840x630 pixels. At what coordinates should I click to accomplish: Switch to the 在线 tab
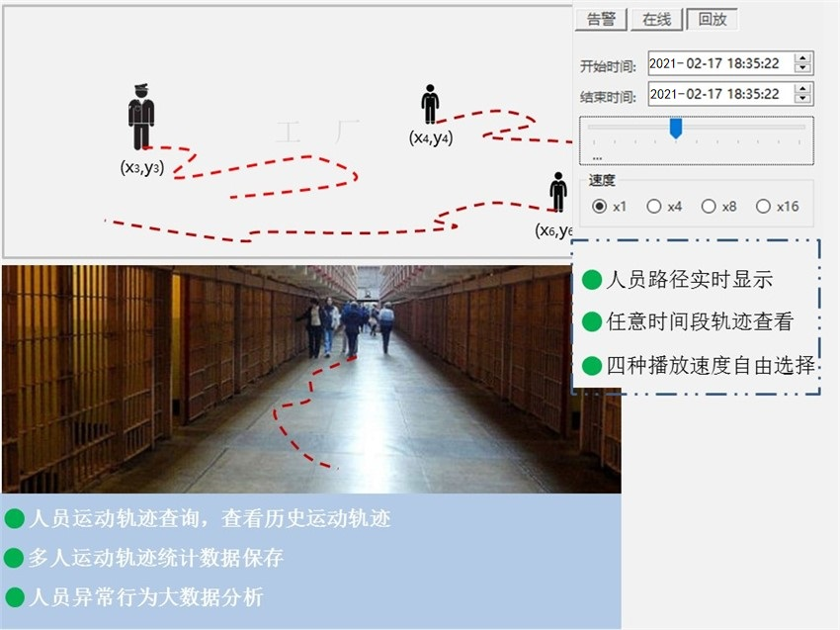657,20
